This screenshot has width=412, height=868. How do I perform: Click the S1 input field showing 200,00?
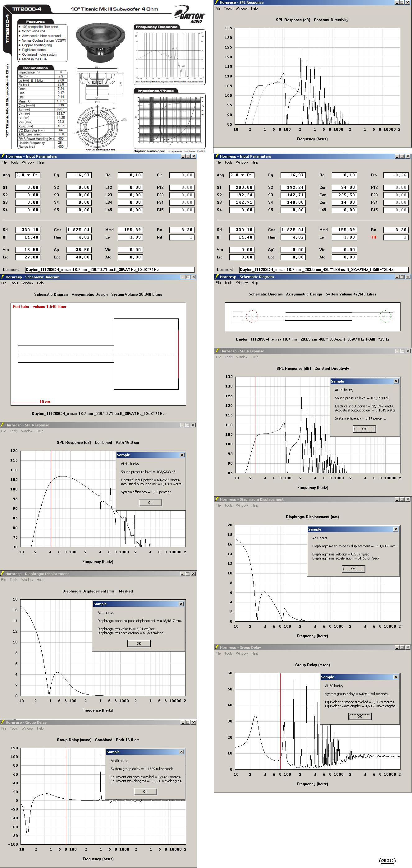click(x=242, y=187)
